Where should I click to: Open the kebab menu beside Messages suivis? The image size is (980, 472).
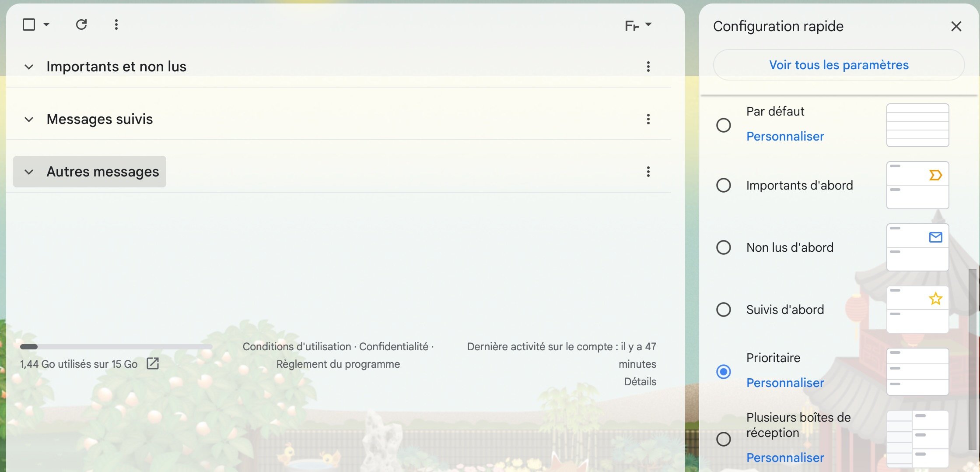(x=648, y=119)
